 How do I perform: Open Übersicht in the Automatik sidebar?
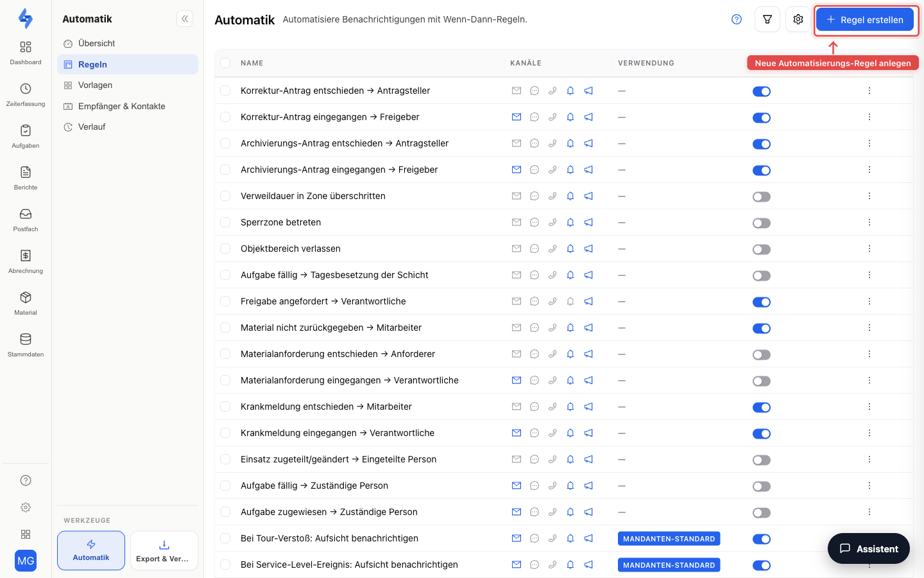click(x=128, y=43)
